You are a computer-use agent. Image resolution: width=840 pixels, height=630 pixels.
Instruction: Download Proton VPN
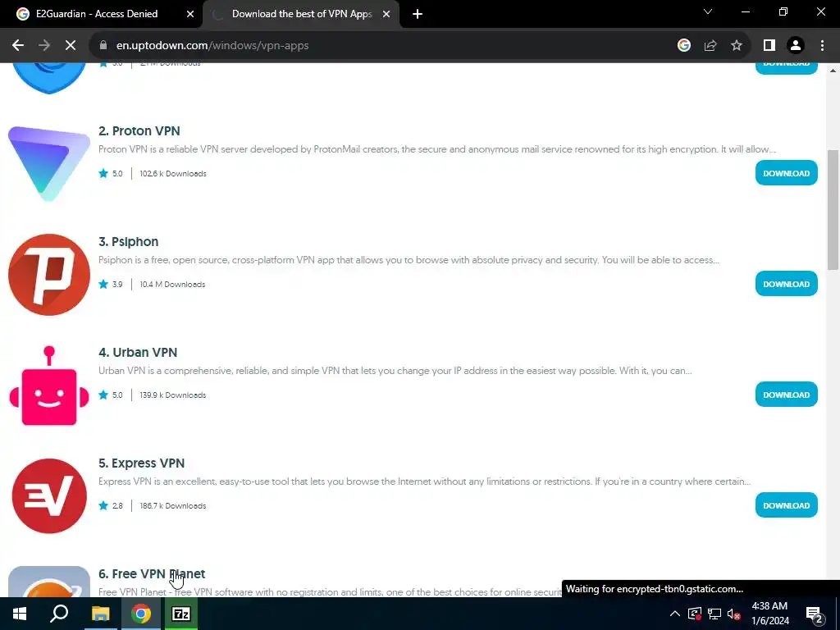786,173
